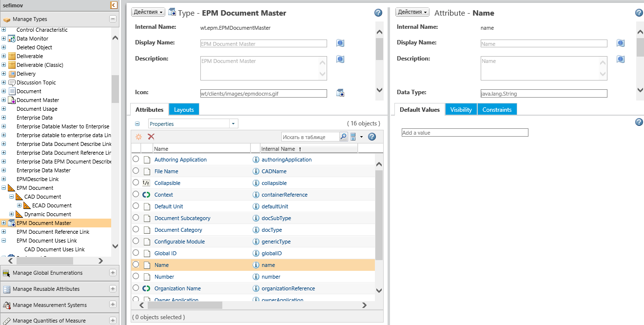The image size is (644, 325).
Task: Click info icon for authoringApplication
Action: pos(255,160)
